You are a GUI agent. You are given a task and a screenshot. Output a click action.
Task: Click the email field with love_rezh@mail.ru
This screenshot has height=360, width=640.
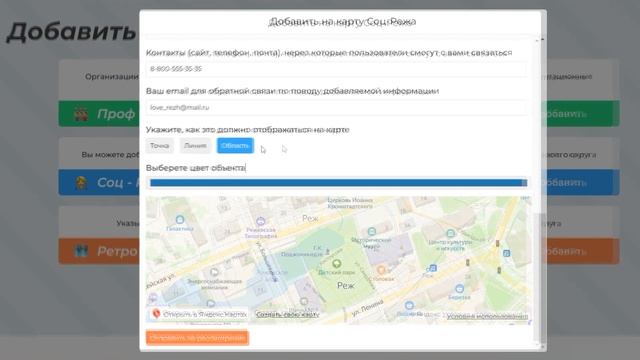click(336, 108)
